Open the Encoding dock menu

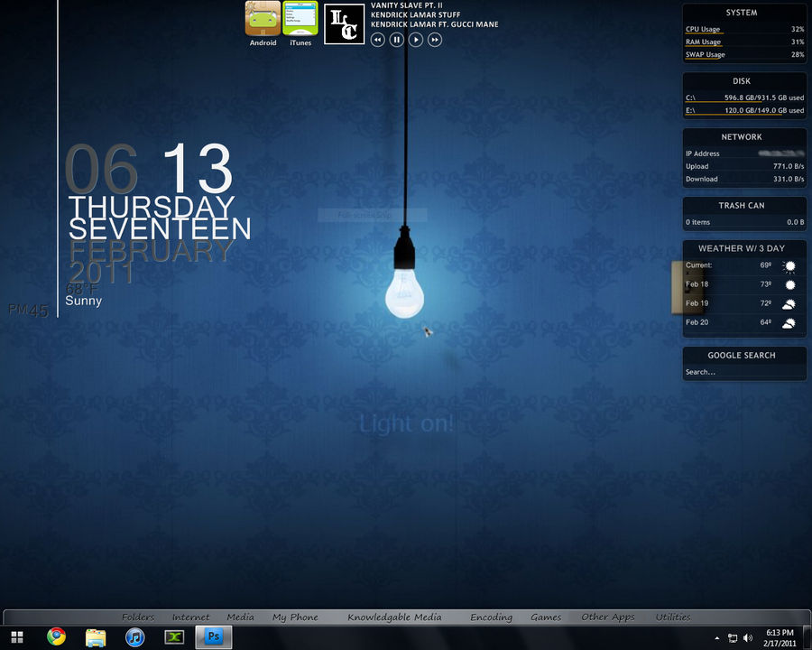[492, 617]
